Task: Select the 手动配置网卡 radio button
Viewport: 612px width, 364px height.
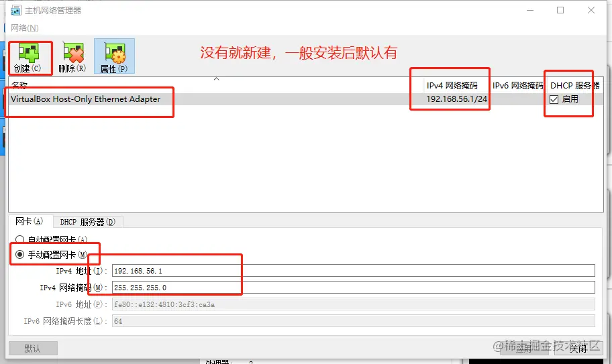Action: (19, 255)
